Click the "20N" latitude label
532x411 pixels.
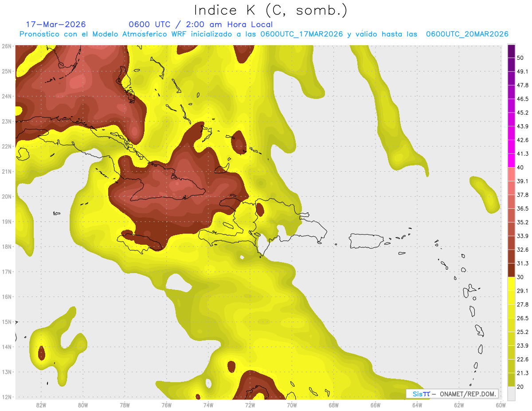pyautogui.click(x=6, y=196)
